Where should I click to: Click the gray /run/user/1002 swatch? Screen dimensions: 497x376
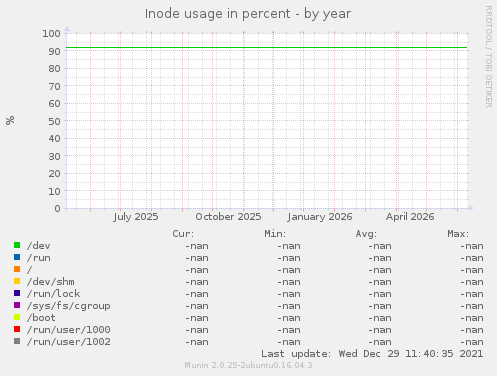[17, 341]
